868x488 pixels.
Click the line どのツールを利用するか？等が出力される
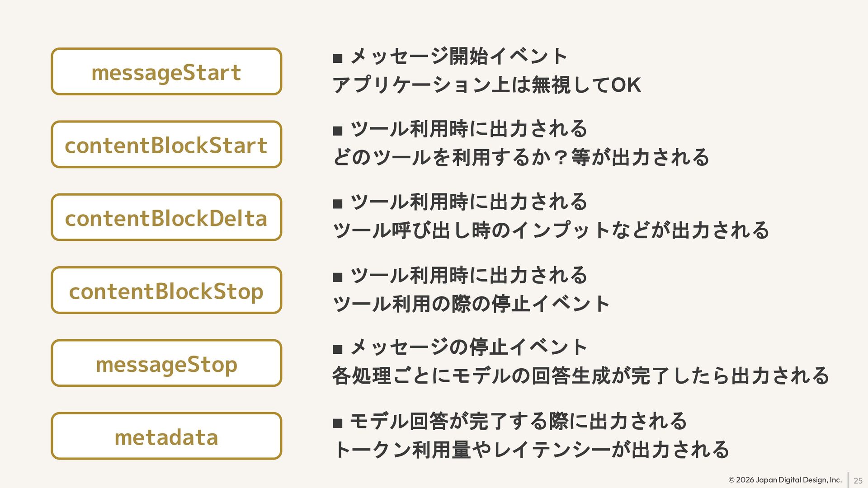click(x=521, y=157)
